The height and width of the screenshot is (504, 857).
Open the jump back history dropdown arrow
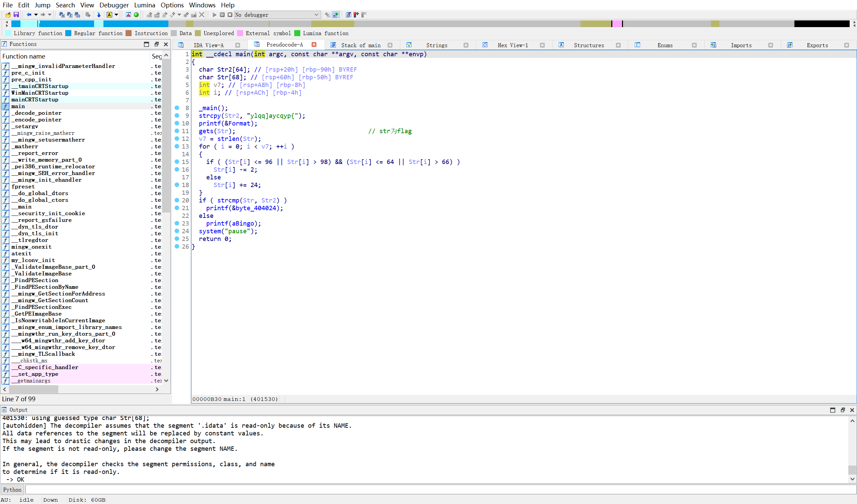[x=36, y=15]
